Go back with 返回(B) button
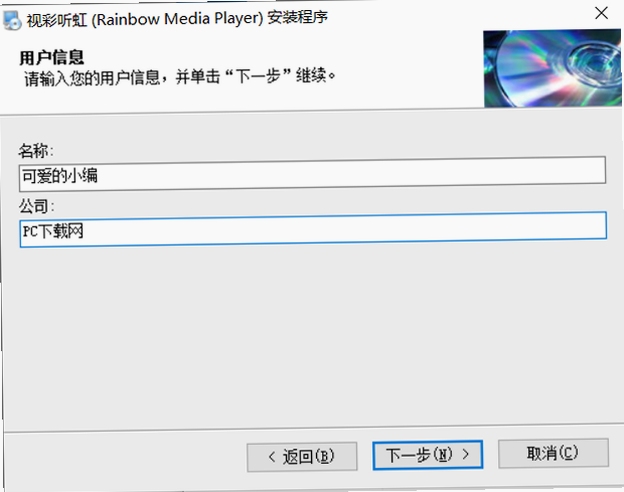This screenshot has height=492, width=624. tap(302, 456)
